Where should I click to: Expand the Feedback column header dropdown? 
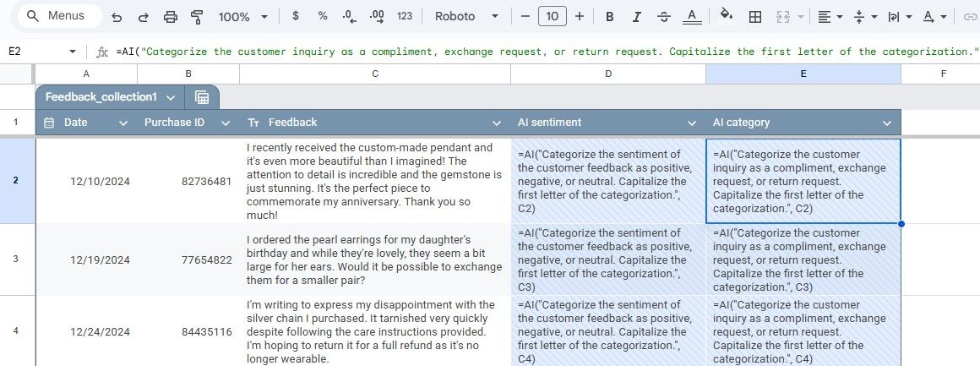click(497, 123)
